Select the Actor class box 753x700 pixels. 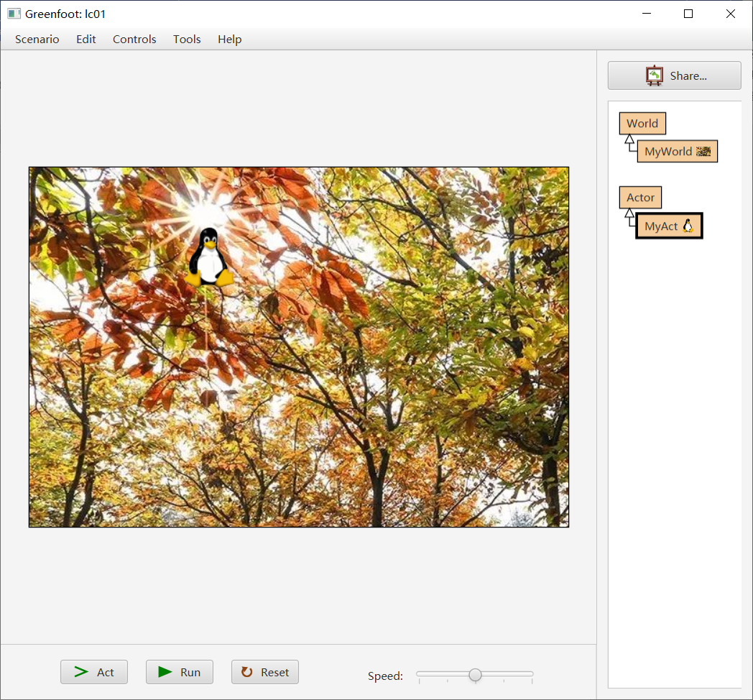click(x=640, y=197)
